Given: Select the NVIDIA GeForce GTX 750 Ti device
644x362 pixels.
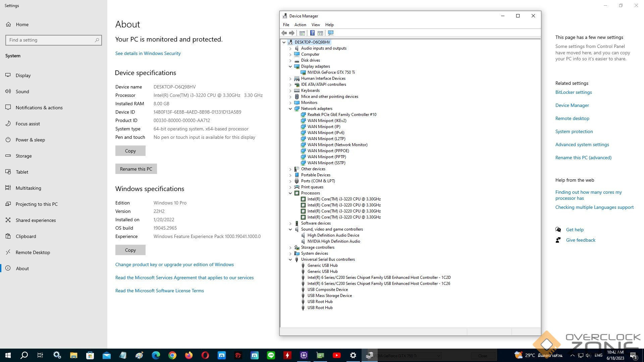Looking at the screenshot, I should point(331,72).
